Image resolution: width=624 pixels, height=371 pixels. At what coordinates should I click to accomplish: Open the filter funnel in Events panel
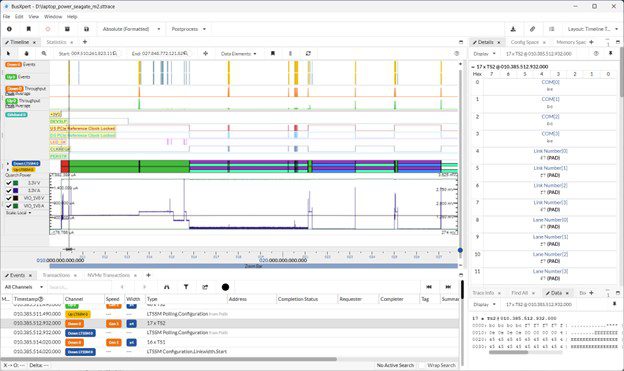(186, 287)
